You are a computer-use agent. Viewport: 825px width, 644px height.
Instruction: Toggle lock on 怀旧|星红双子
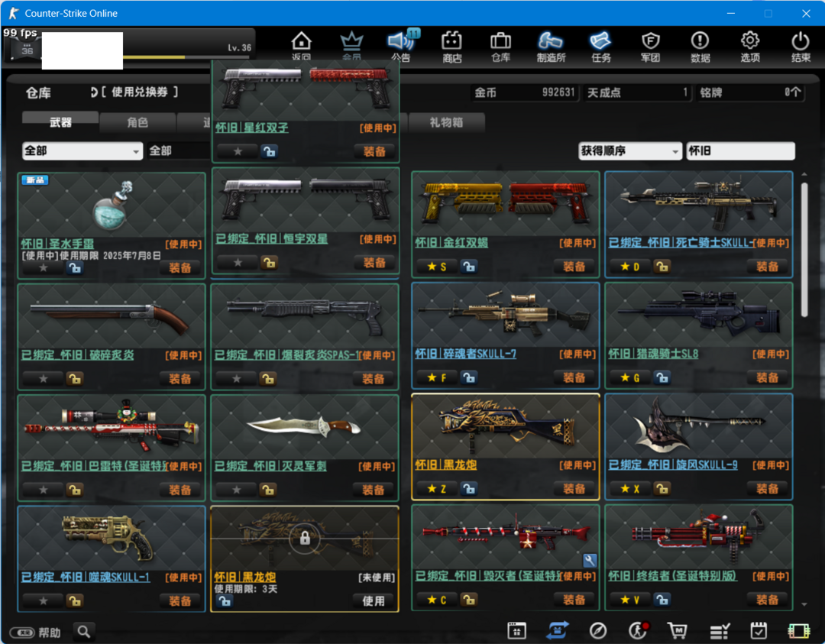270,151
